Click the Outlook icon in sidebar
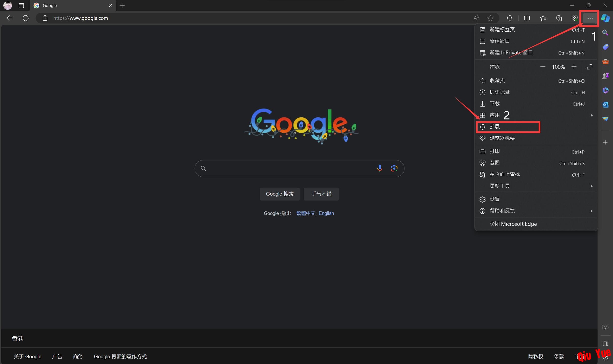The height and width of the screenshot is (364, 613). [x=605, y=105]
